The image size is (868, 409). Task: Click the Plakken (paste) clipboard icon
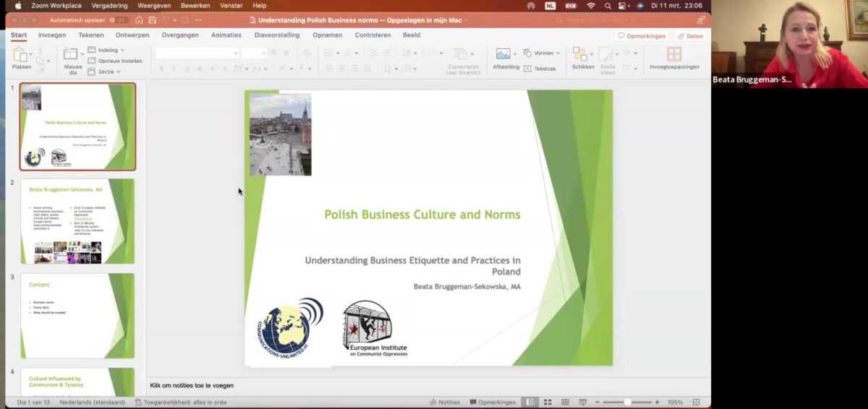(20, 55)
